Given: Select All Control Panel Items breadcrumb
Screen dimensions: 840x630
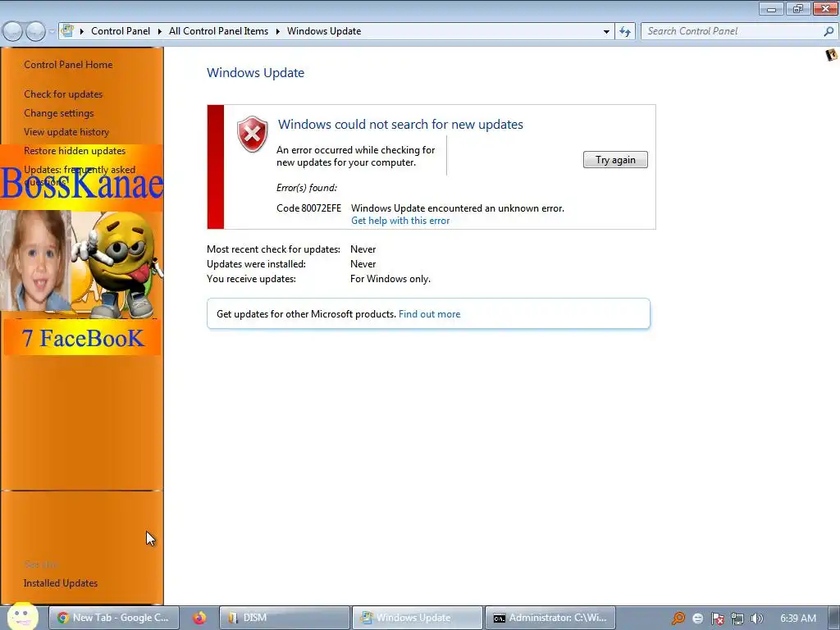Looking at the screenshot, I should 218,31.
